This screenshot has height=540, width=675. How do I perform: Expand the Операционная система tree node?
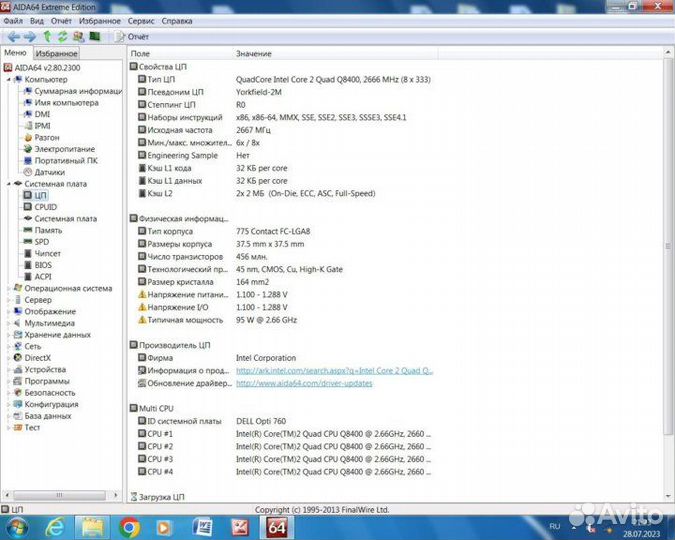click(x=8, y=288)
